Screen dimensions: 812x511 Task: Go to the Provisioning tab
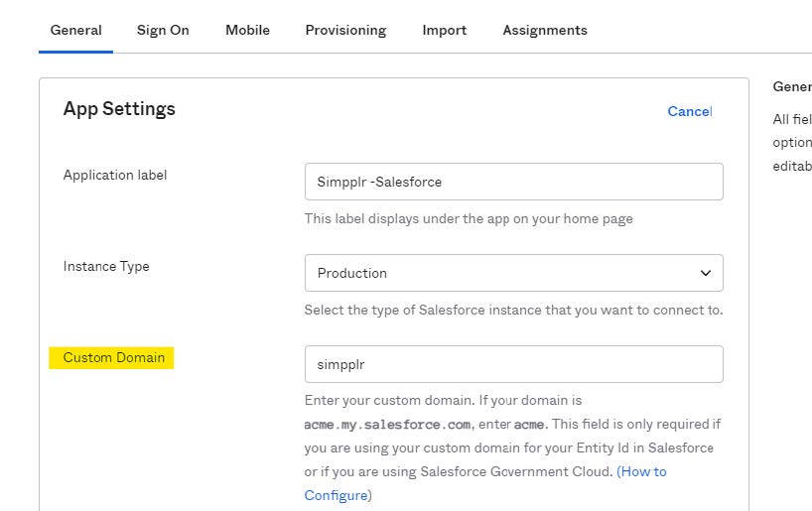345,30
